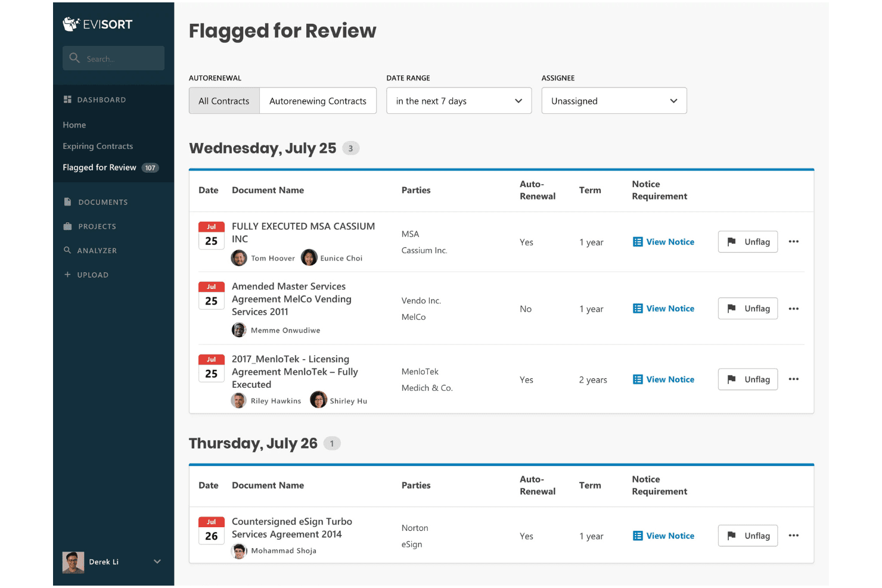View Notice for Countersigned eSign agreement
Viewport: 882px width, 588px height.
coord(663,536)
